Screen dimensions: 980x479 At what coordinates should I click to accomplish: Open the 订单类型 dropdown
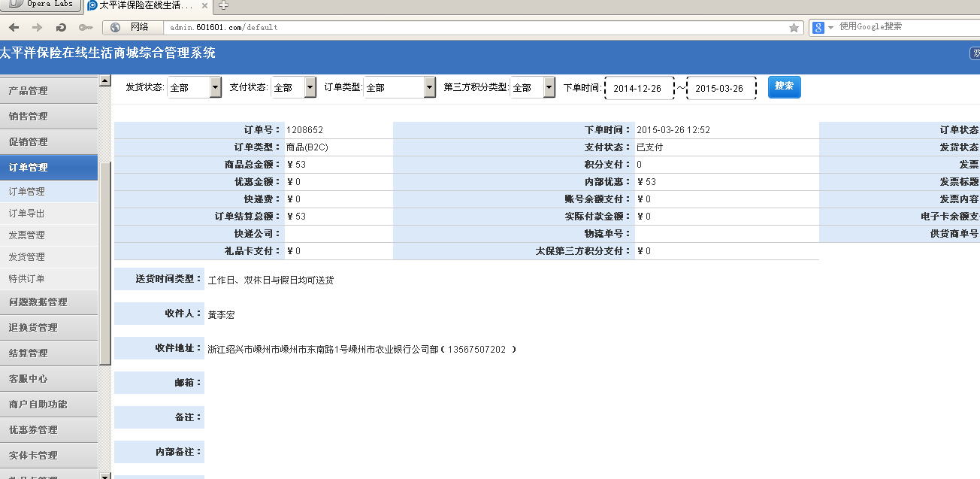[399, 87]
